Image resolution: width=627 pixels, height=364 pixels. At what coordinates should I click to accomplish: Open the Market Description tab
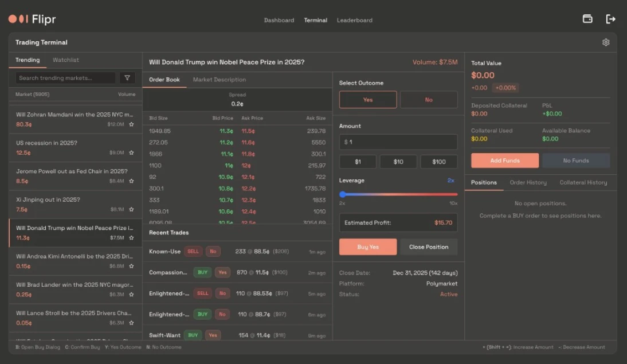[x=219, y=80]
